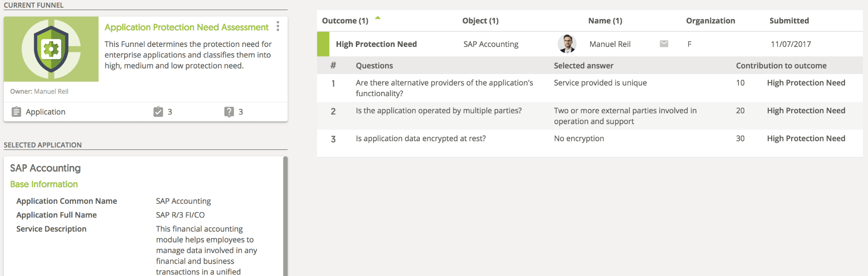Viewport: 868px width, 276px height.
Task: Click High Protection Need outcome for question 2
Action: coord(806,110)
